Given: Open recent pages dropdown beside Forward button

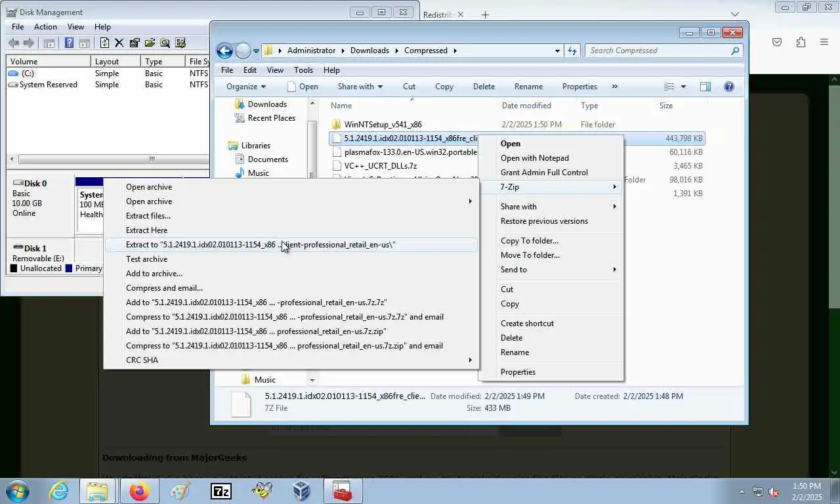Looking at the screenshot, I should click(x=256, y=51).
